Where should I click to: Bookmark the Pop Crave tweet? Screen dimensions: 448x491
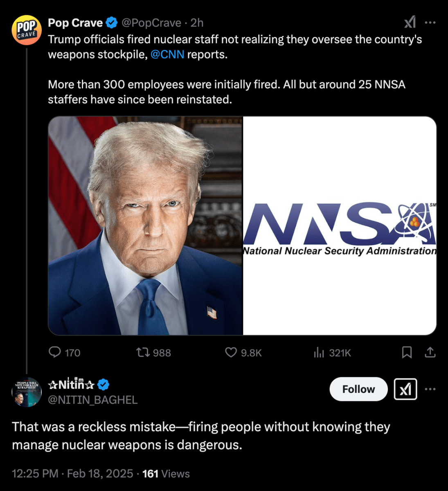(x=407, y=352)
